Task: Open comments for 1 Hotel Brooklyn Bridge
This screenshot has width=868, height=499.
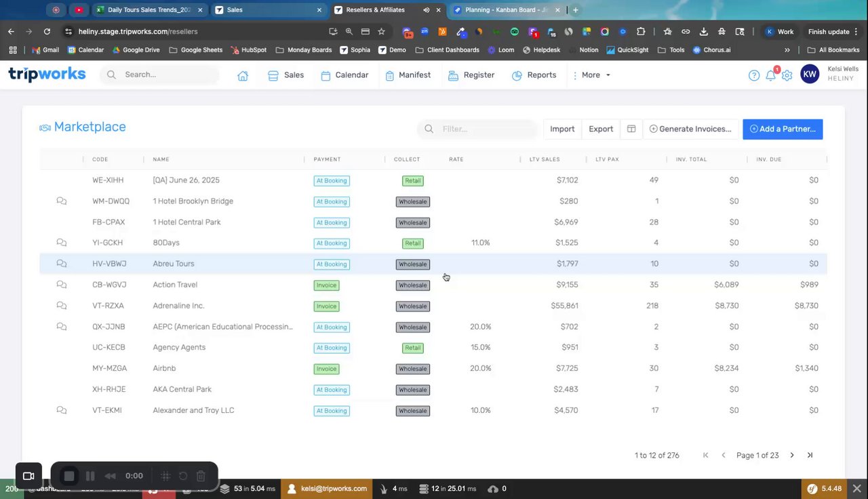Action: (x=62, y=201)
